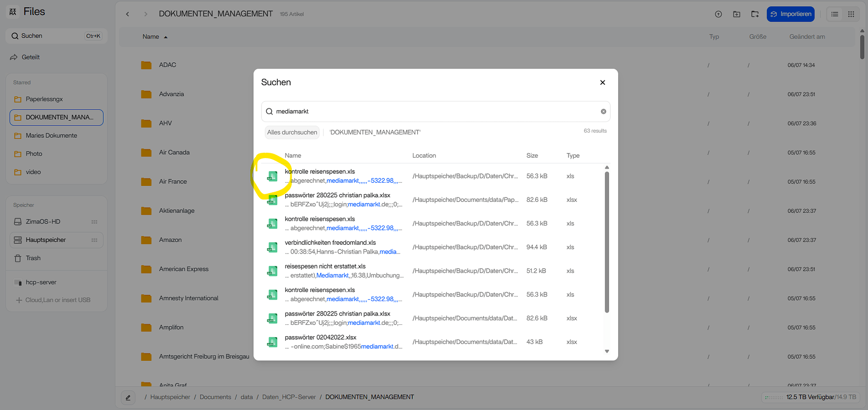Click the ZimaOS-HD drag handle dots
Image resolution: width=868 pixels, height=410 pixels.
point(95,222)
